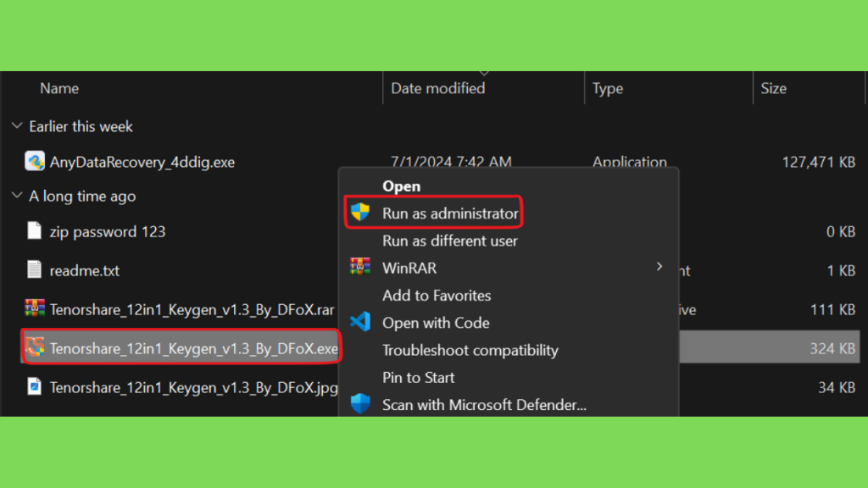Select Open with Code
Screen dimensions: 868x488
(x=436, y=323)
